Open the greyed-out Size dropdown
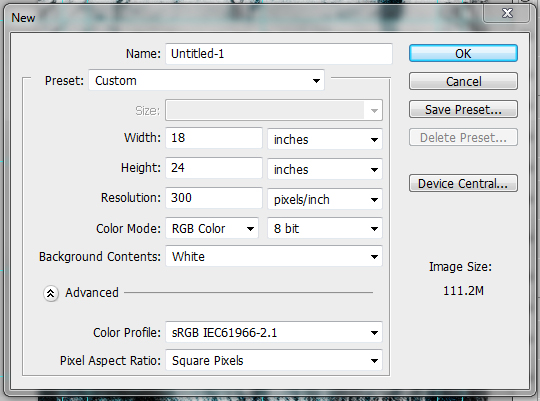The image size is (540, 401). [x=274, y=111]
